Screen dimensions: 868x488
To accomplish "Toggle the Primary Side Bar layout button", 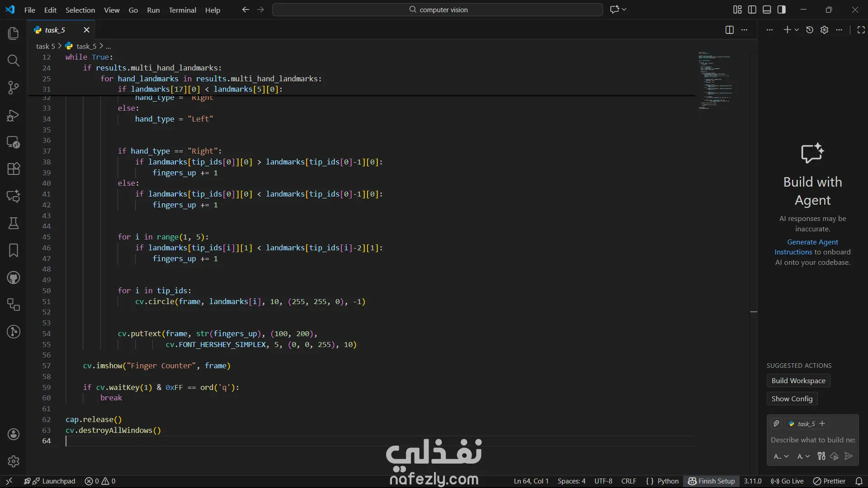I will [752, 9].
